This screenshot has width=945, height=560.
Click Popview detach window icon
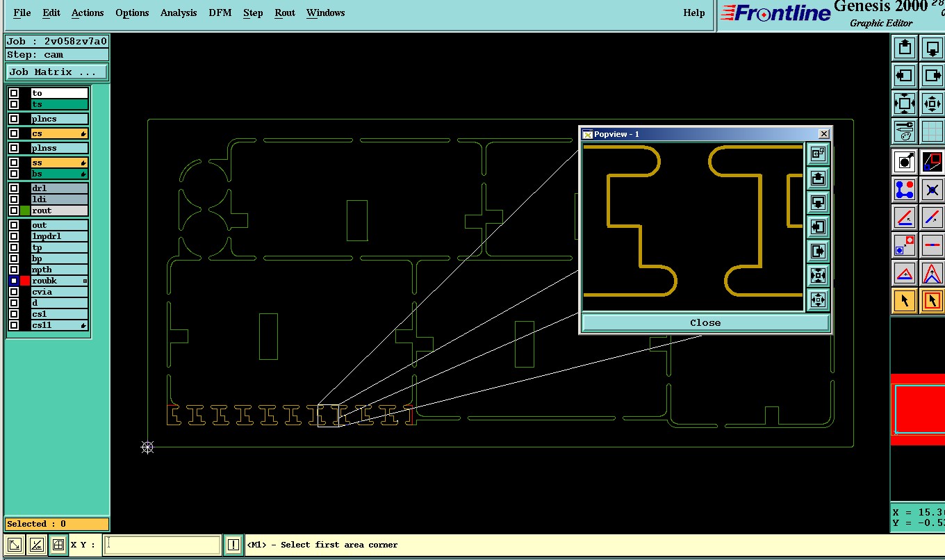pos(818,154)
